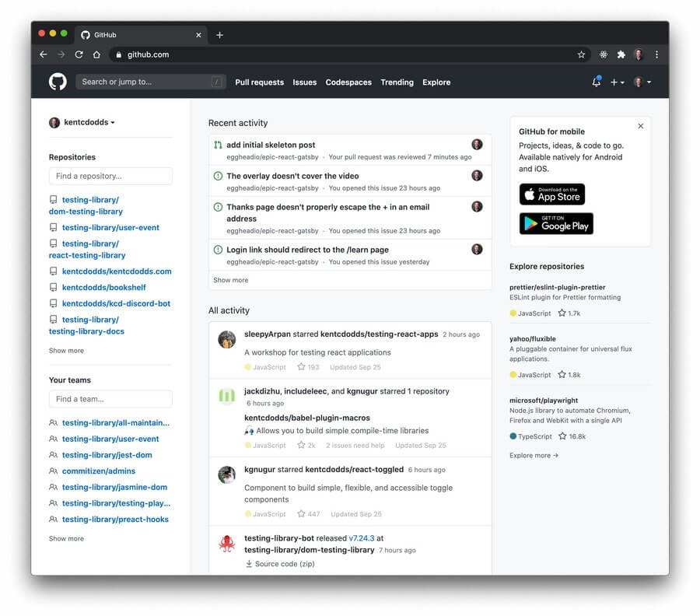Click the Download on the App Store badge
700x616 pixels.
[x=552, y=194]
